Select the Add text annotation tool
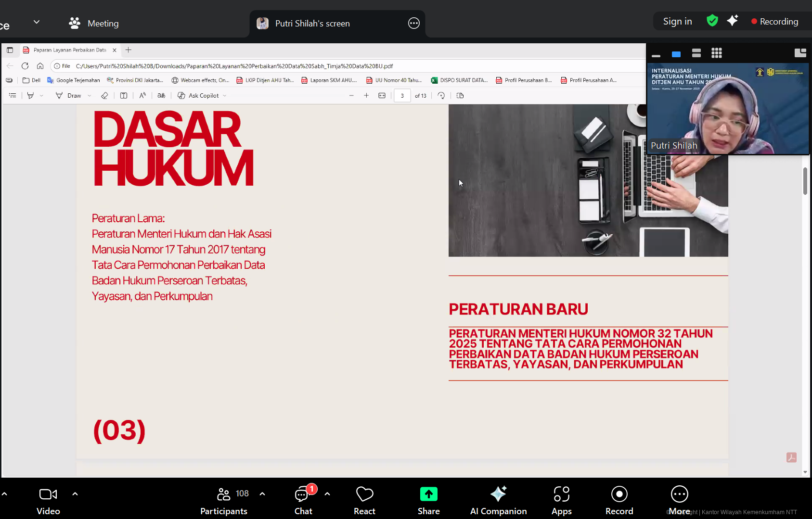The height and width of the screenshot is (519, 812). click(124, 95)
